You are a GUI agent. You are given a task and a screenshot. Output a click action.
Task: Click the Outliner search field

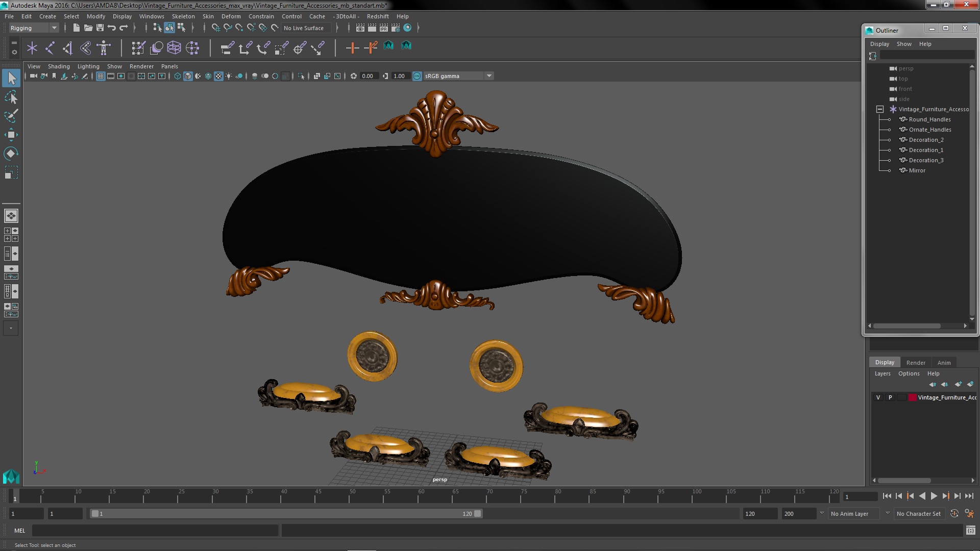[926, 56]
